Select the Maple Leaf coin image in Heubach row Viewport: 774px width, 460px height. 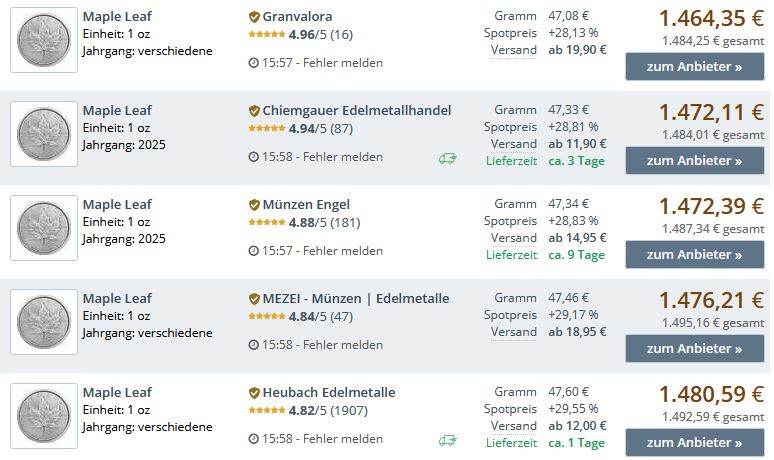pyautogui.click(x=44, y=416)
